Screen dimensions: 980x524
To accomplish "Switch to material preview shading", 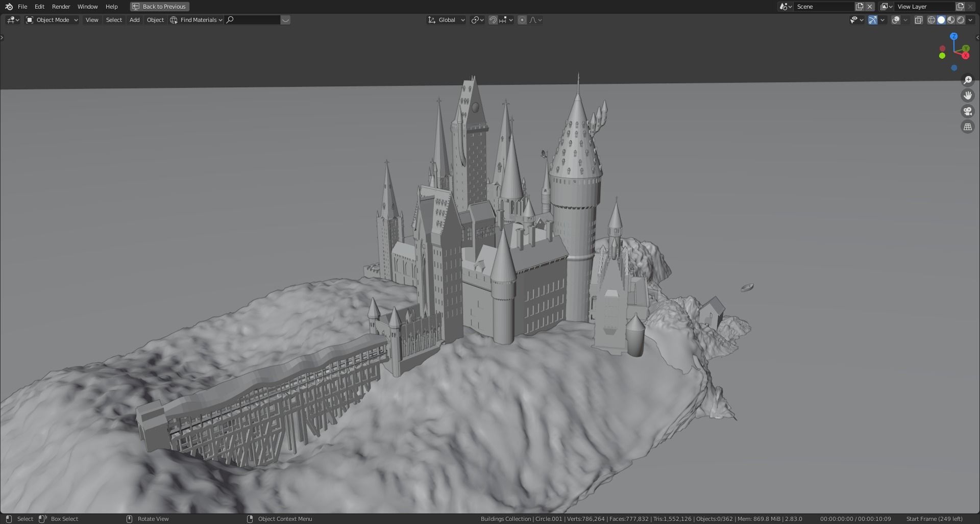I will coord(951,20).
